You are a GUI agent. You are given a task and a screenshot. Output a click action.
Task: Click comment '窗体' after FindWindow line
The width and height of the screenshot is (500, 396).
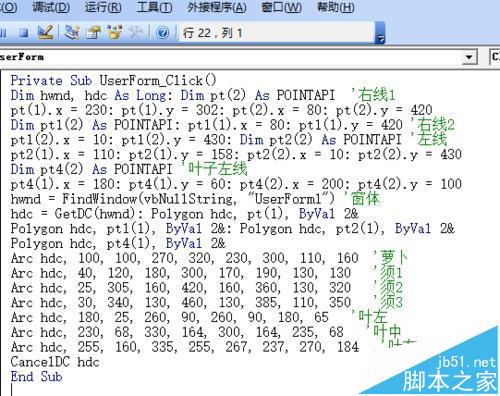coord(362,199)
